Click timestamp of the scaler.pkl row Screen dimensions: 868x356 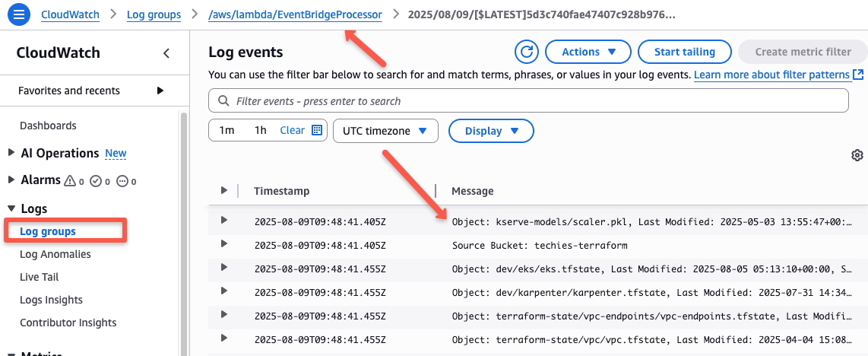(x=320, y=222)
